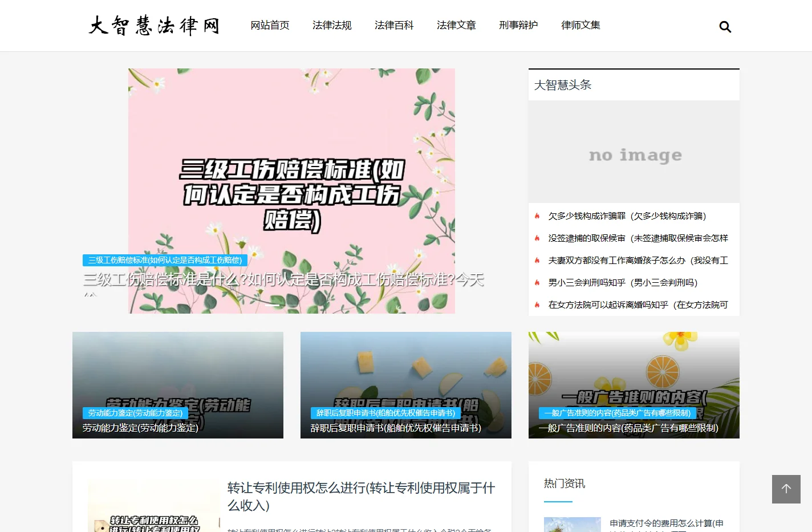This screenshot has width=812, height=532.
Task: Open 法律百科 menu item
Action: pos(395,25)
